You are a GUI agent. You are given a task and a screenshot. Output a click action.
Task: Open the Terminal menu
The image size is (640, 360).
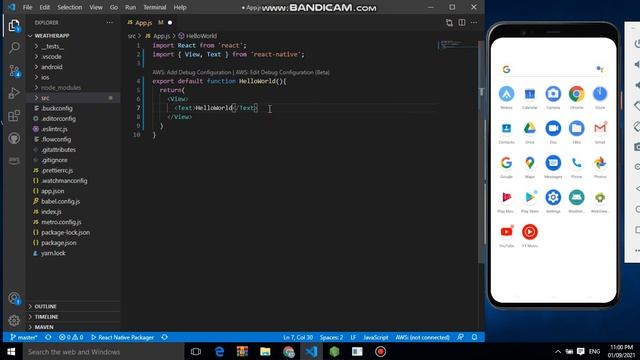click(x=155, y=7)
